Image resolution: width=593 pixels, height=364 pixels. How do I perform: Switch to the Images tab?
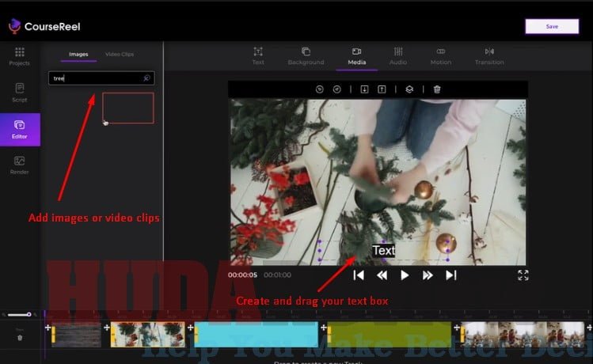(x=78, y=55)
